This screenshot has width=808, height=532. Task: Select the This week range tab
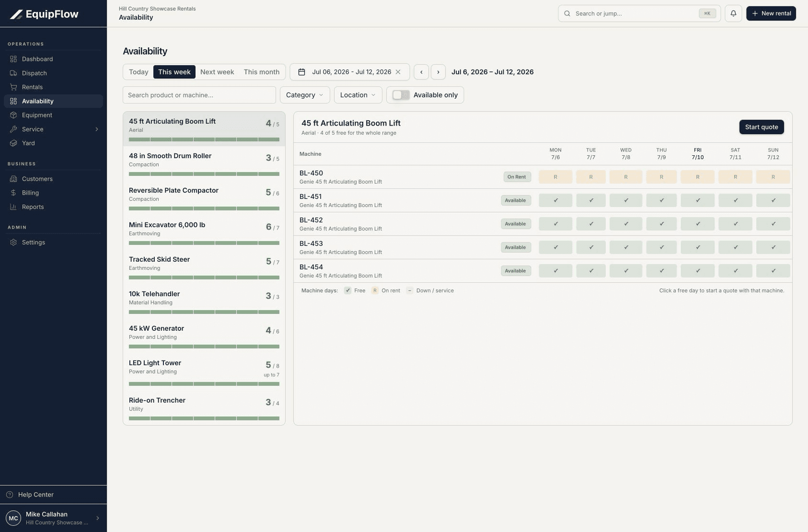point(174,72)
